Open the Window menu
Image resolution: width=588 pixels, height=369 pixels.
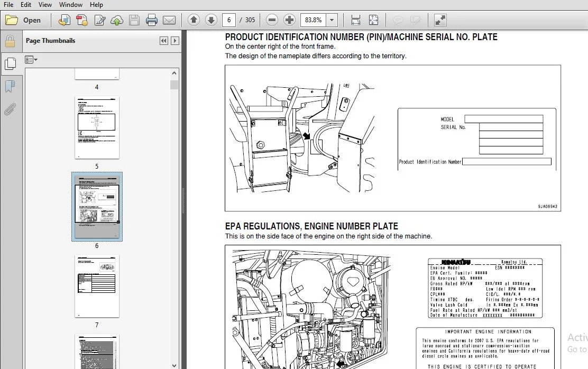71,5
